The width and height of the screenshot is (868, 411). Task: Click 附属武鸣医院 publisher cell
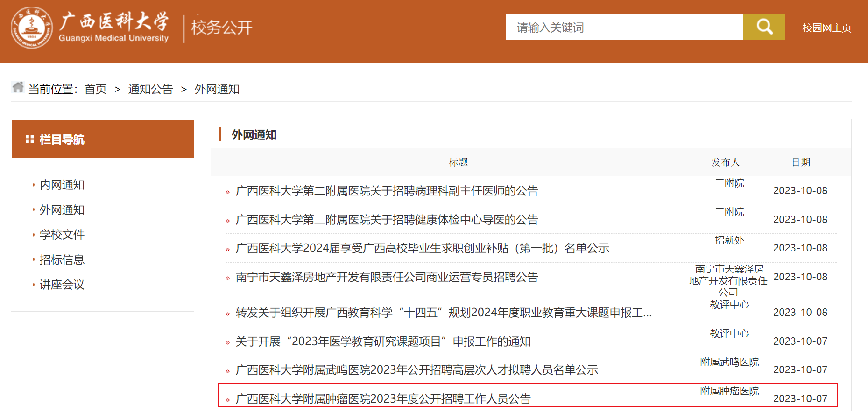729,362
